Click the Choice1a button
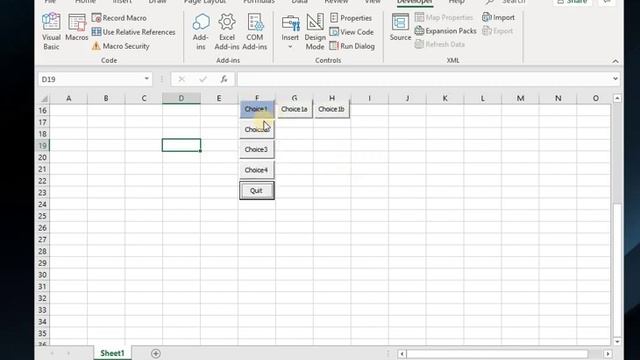This screenshot has width=640, height=360. 294,109
